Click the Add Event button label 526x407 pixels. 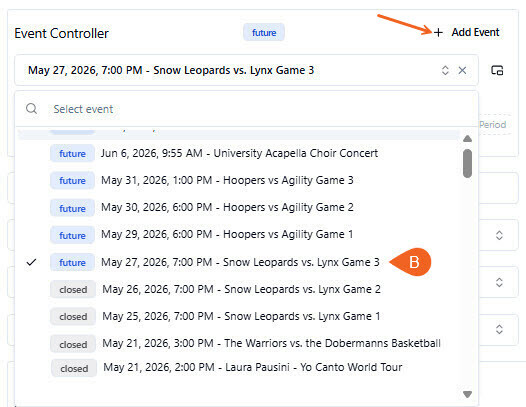(475, 32)
